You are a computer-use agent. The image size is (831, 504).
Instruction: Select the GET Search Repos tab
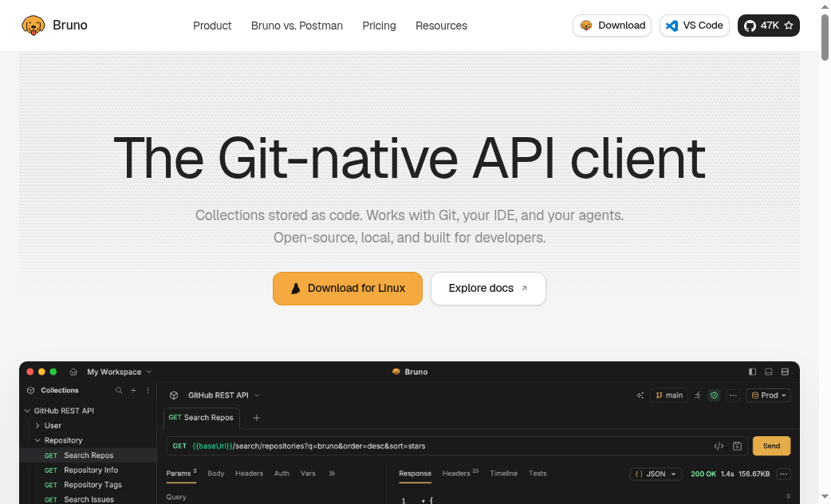click(x=202, y=418)
